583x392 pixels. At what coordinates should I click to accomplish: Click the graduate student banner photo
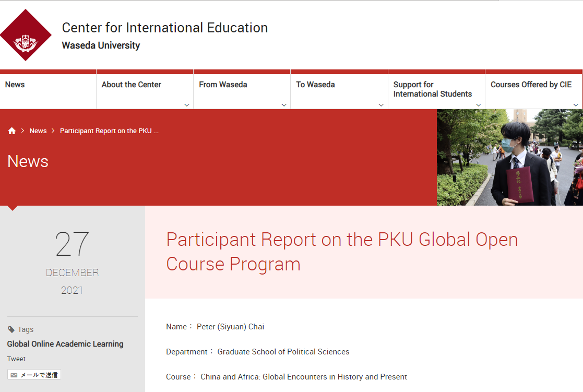point(509,157)
